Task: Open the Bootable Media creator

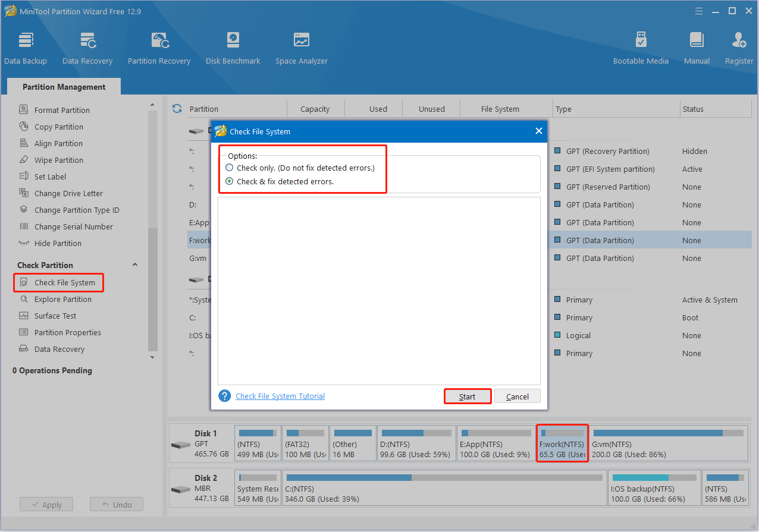Action: pos(641,46)
